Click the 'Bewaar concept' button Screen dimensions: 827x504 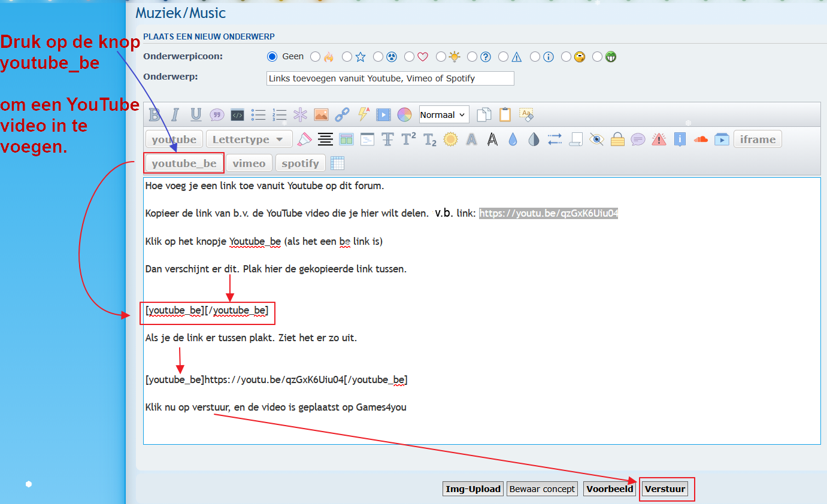pyautogui.click(x=542, y=489)
